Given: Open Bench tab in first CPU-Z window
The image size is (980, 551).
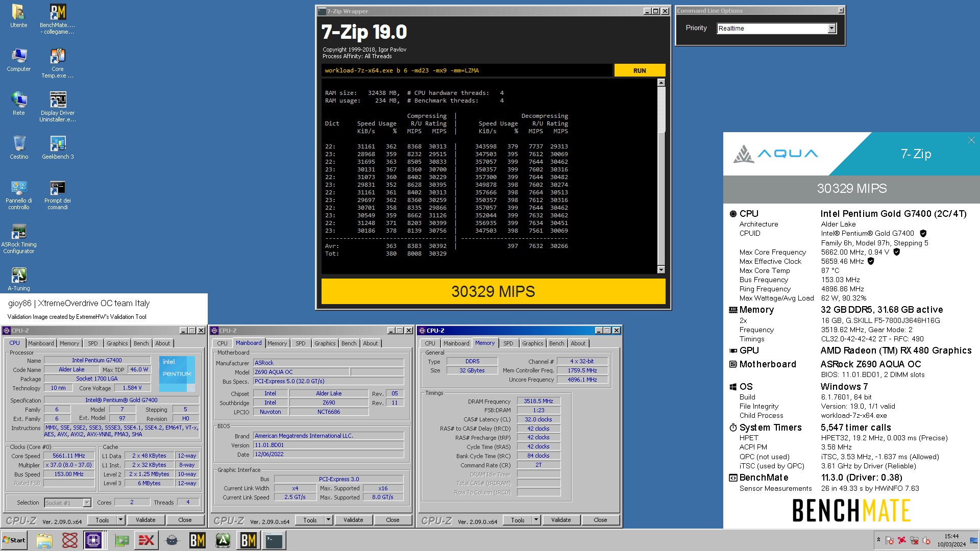Looking at the screenshot, I should [x=141, y=343].
